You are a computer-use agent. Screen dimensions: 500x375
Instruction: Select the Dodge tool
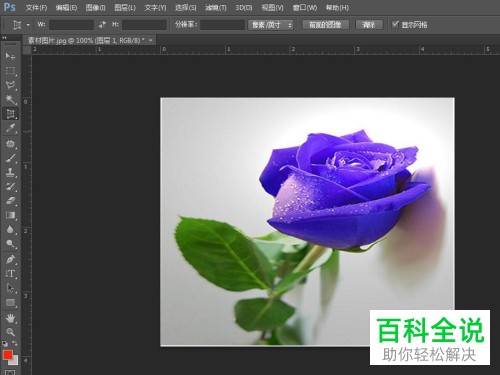click(10, 244)
